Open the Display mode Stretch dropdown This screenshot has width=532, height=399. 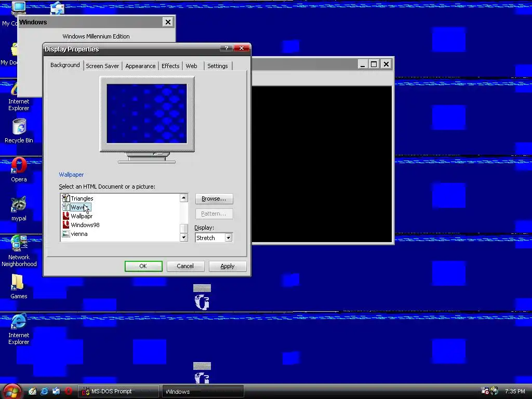click(x=229, y=238)
